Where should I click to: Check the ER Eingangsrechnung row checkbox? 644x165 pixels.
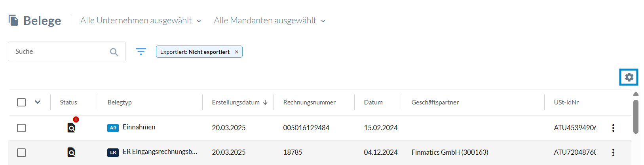(x=21, y=153)
